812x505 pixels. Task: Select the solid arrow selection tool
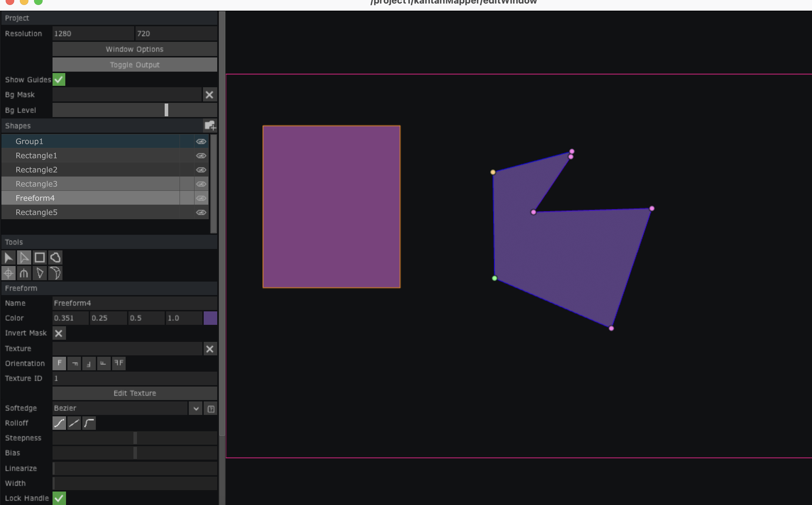point(9,257)
